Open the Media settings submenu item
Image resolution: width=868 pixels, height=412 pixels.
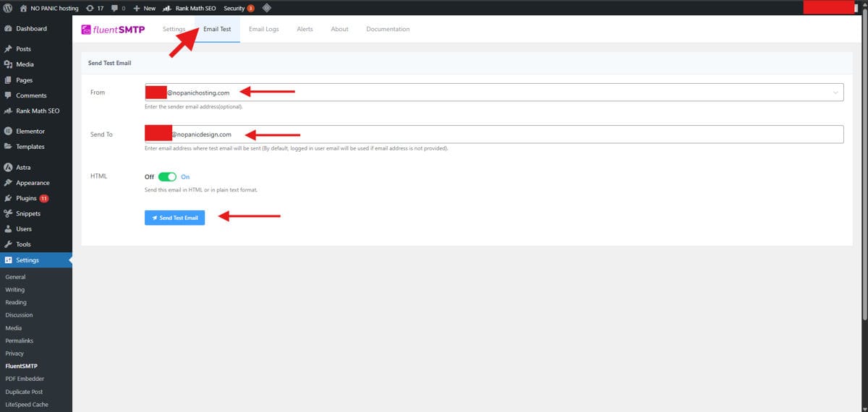[x=13, y=328]
